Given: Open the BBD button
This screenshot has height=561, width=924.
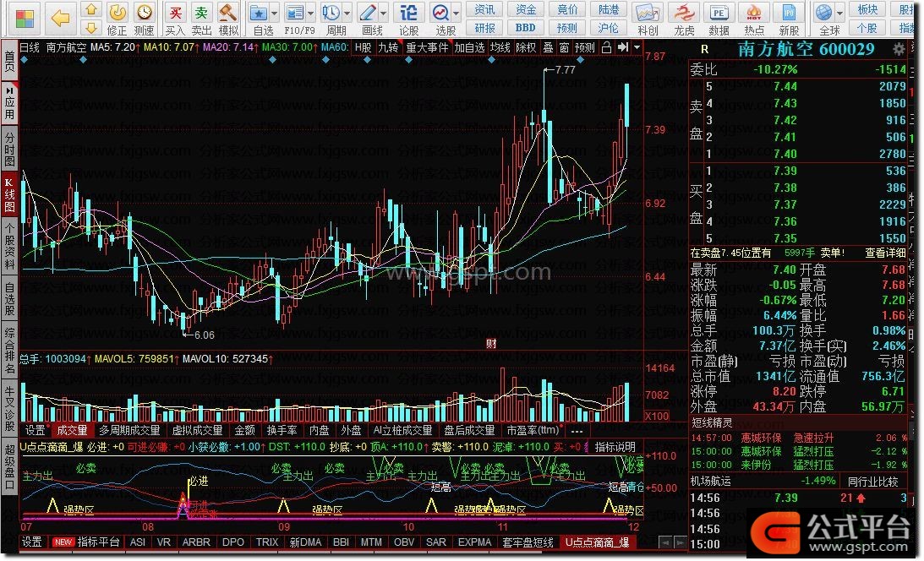Looking at the screenshot, I should [526, 28].
